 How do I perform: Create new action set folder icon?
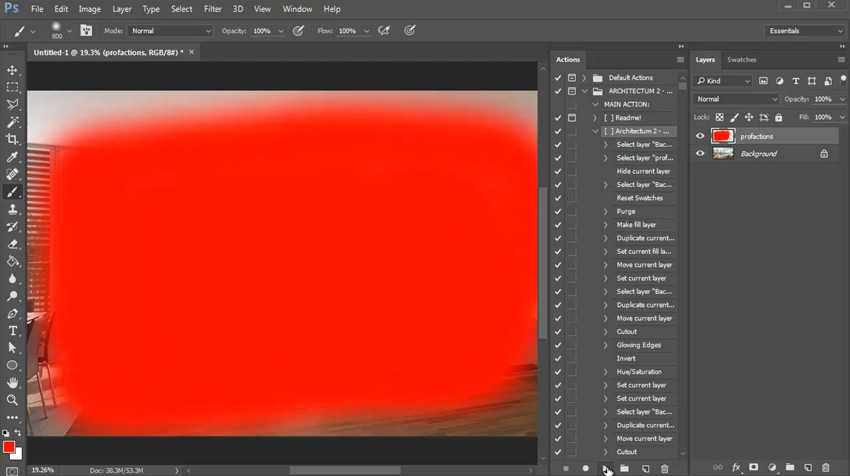coord(624,468)
